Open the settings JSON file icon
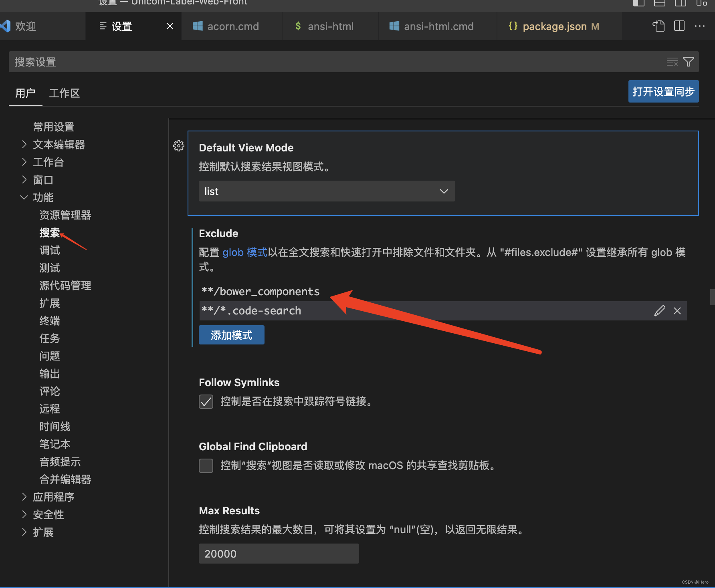 658,26
